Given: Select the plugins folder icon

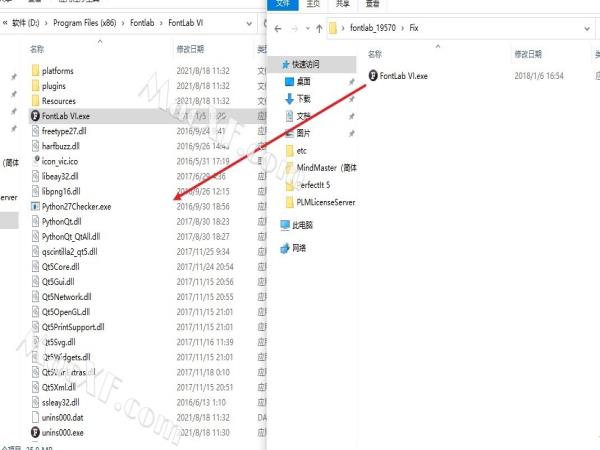Looking at the screenshot, I should 36,86.
